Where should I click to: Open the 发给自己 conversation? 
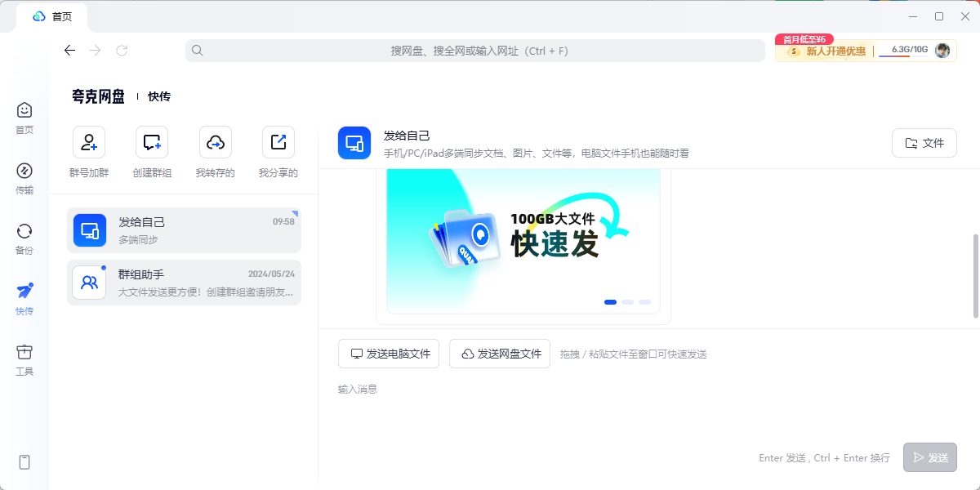(x=184, y=230)
